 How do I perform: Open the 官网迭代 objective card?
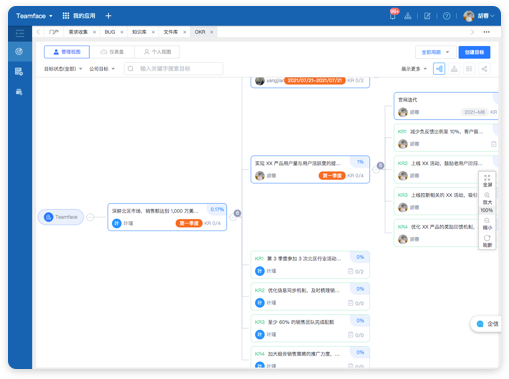click(446, 106)
